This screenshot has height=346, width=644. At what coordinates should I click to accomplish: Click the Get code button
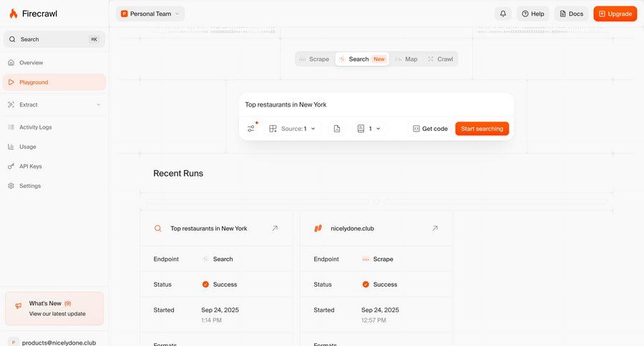tap(430, 129)
